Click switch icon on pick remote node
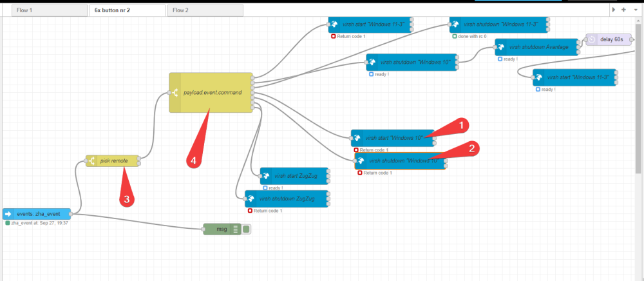 [91, 161]
